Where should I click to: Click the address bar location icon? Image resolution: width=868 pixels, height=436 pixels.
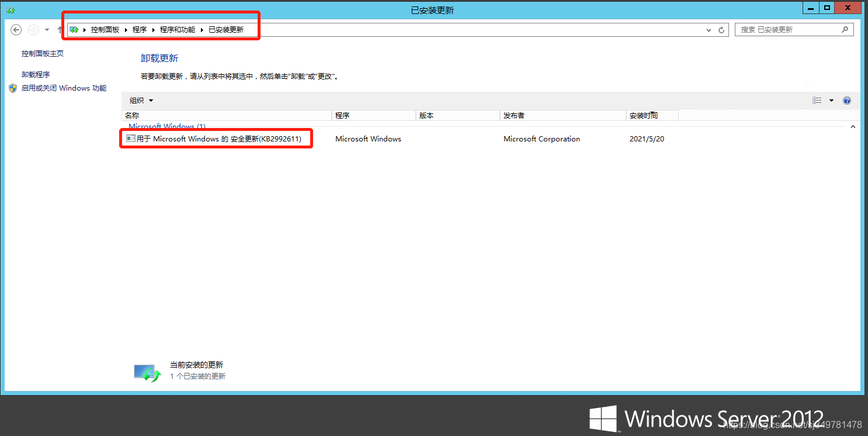(74, 30)
